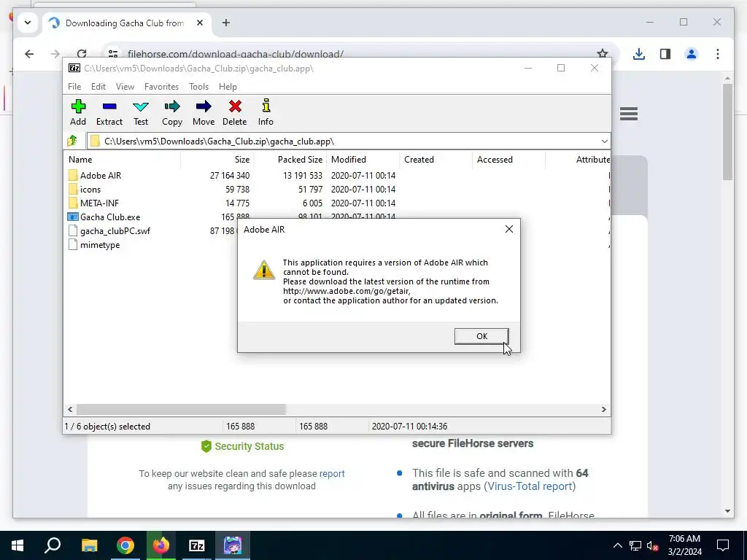Open the View menu
This screenshot has width=747, height=560.
[125, 87]
